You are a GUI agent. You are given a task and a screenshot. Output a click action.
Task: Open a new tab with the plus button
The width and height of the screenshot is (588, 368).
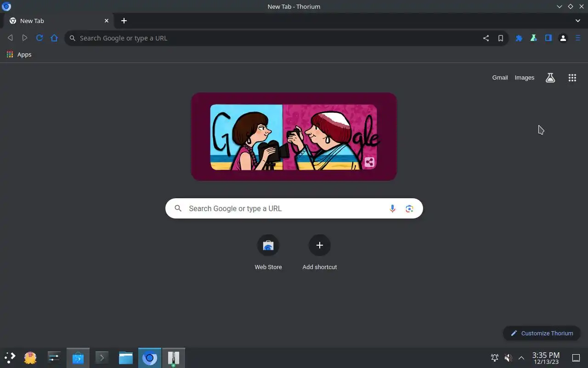click(x=124, y=21)
